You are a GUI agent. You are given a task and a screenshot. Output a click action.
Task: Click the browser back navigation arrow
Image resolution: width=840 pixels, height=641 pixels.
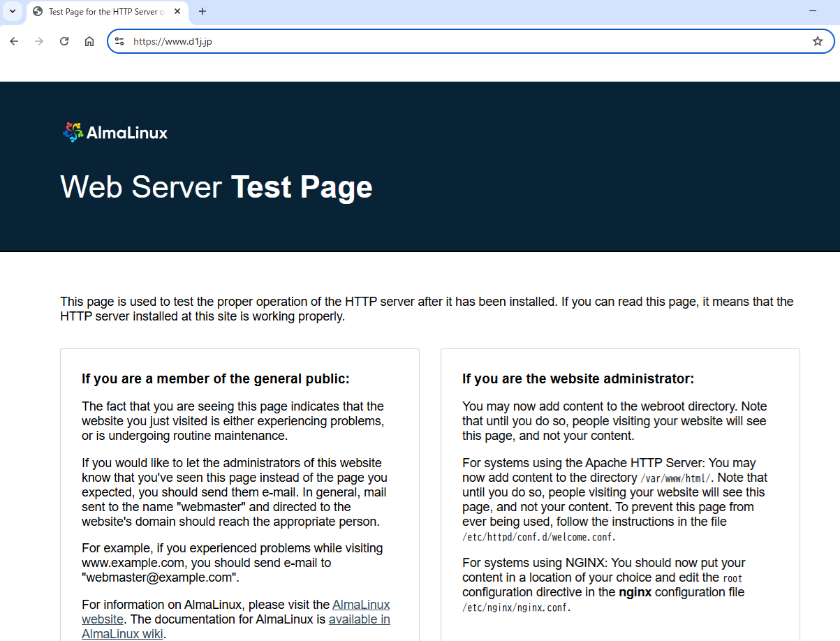(14, 40)
